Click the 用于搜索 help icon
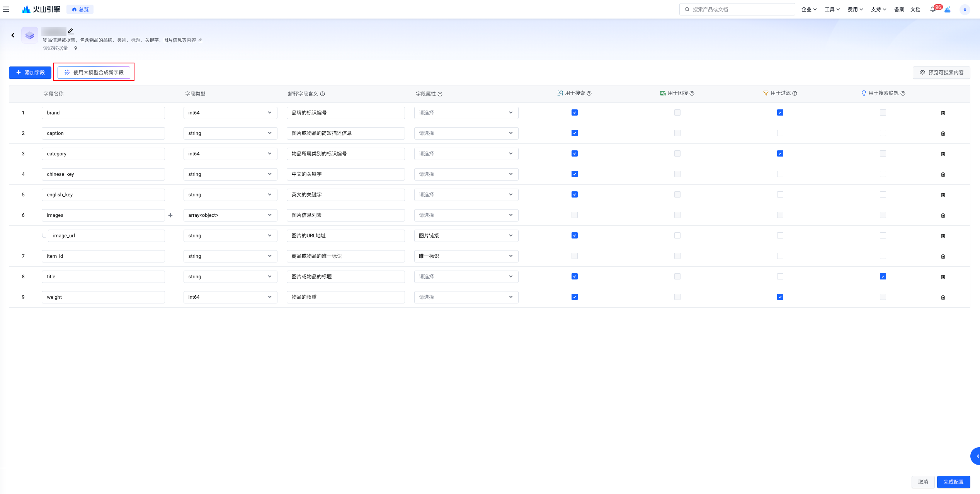Viewport: 980px width, 494px height. (589, 94)
